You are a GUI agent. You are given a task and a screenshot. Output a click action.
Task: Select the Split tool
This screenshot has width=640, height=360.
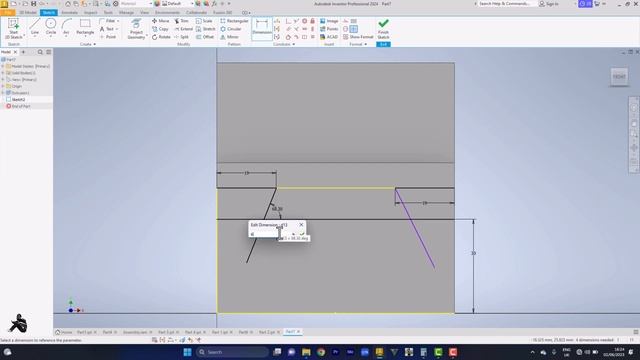click(182, 37)
